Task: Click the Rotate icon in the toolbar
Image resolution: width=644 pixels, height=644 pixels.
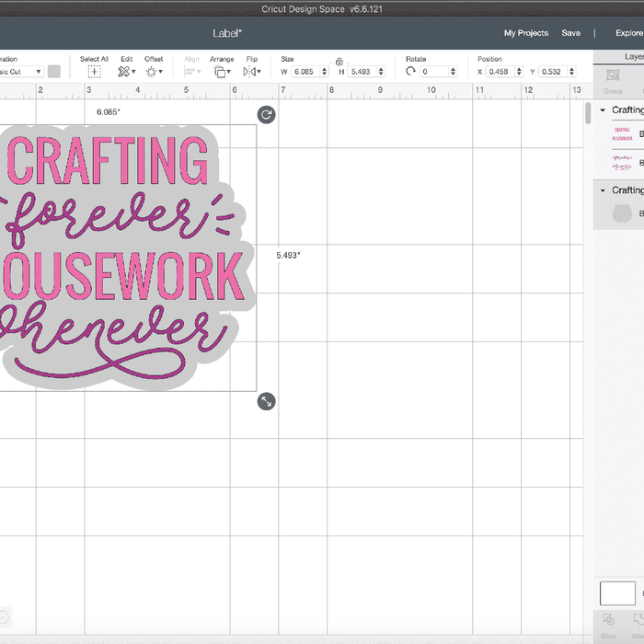Action: [x=410, y=72]
